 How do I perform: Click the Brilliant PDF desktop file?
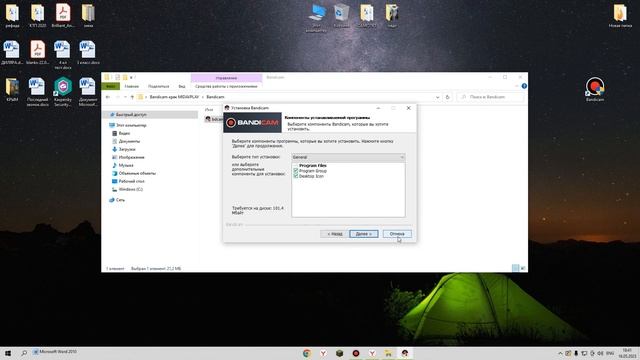[x=63, y=16]
